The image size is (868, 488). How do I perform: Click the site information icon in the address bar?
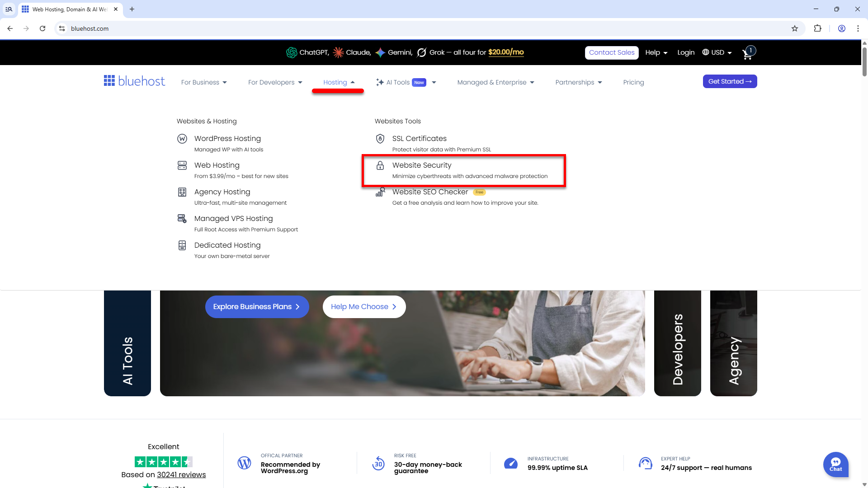62,28
